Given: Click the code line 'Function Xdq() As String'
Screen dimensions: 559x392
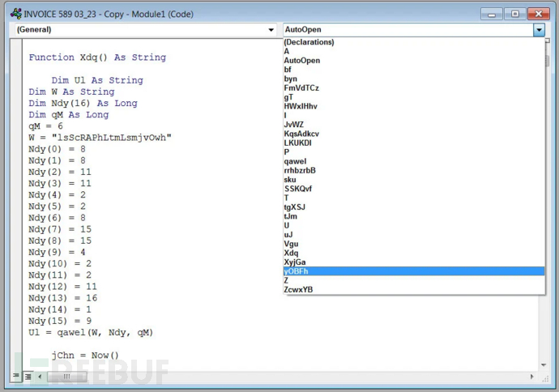Looking at the screenshot, I should 97,58.
